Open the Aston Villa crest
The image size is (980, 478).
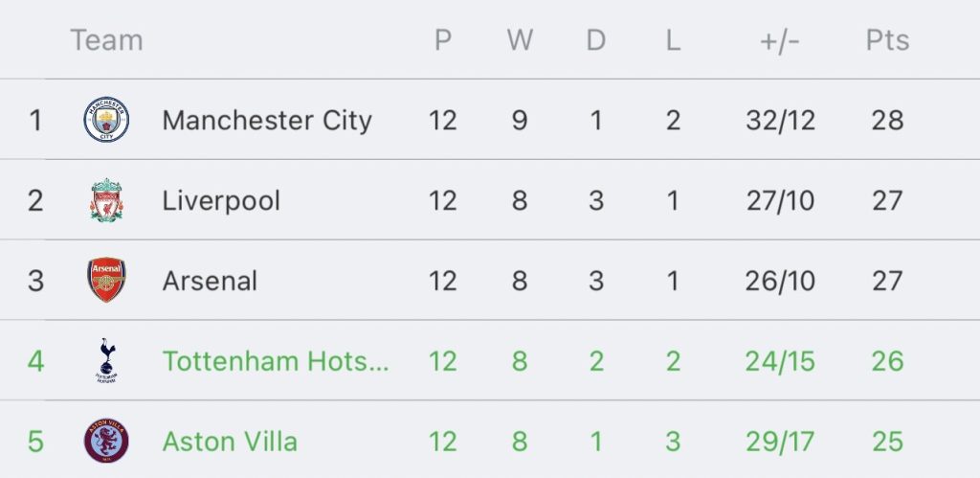coord(106,441)
